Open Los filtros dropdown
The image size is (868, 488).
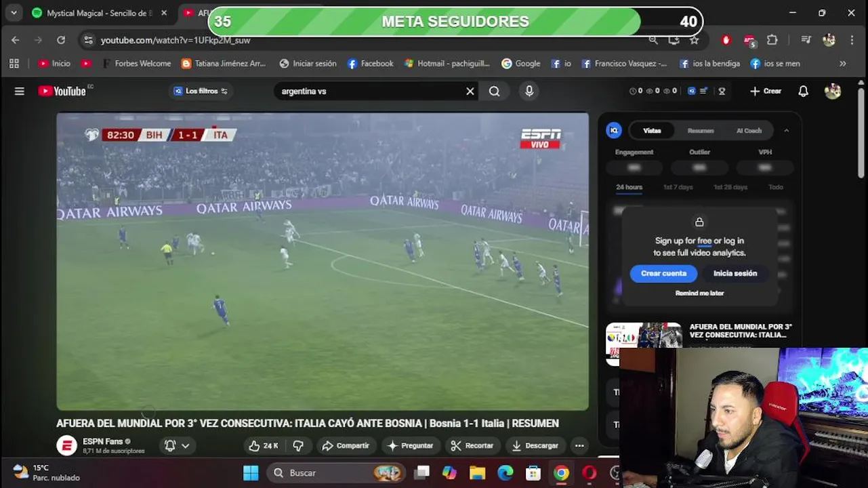pyautogui.click(x=201, y=91)
